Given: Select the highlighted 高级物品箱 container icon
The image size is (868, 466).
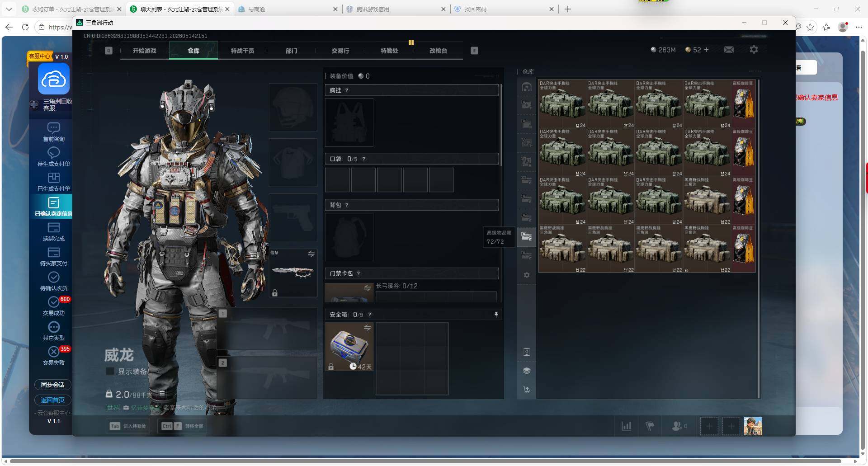Looking at the screenshot, I should [527, 236].
